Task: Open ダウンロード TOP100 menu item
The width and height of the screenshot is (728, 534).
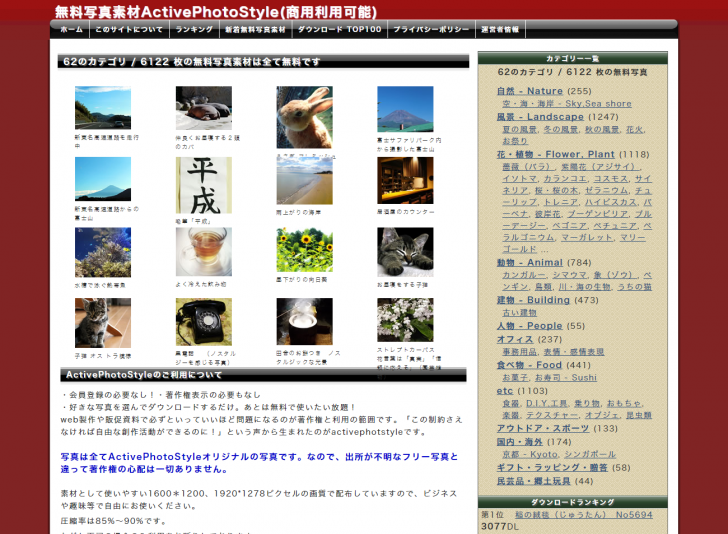Action: point(339,29)
